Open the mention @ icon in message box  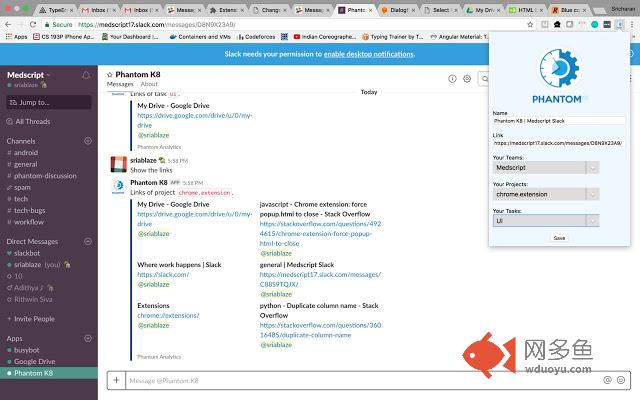pos(607,380)
